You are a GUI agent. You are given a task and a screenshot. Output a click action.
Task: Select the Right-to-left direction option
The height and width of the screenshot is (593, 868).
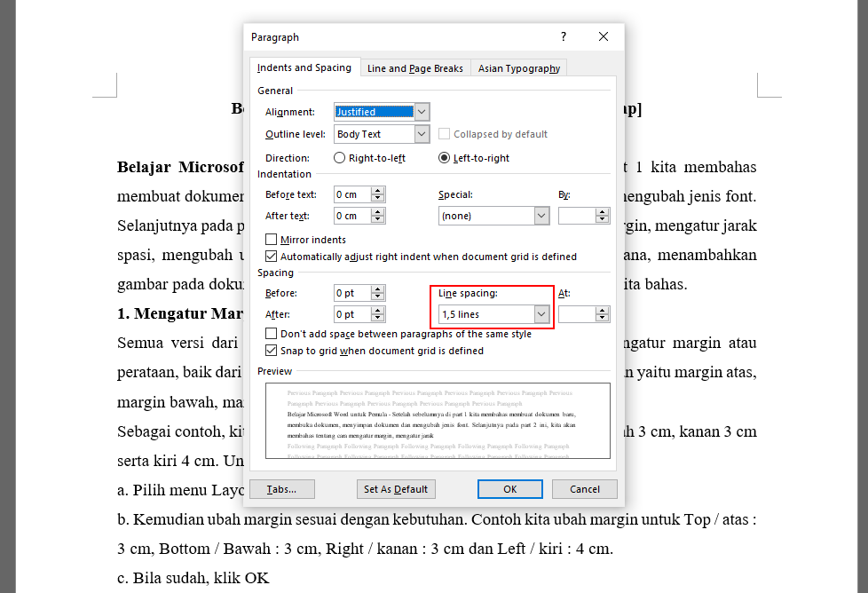click(x=340, y=158)
